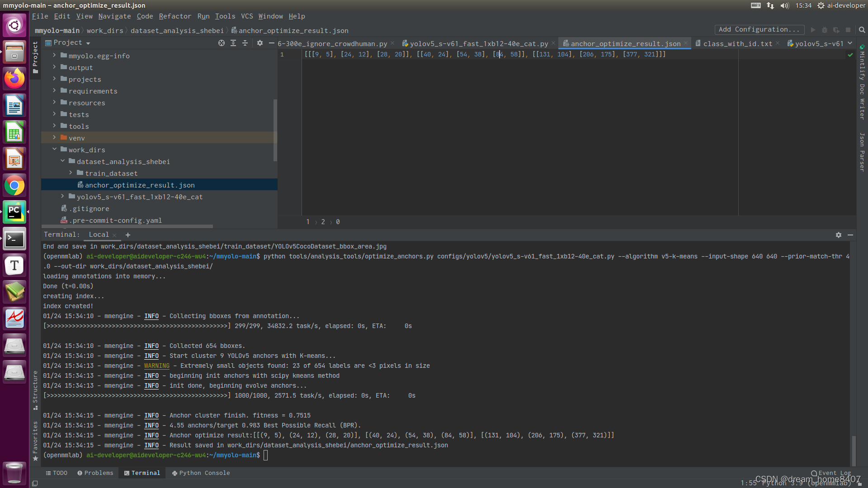Open Project panel settings gear
Screen dimensions: 868x488
(x=260, y=43)
